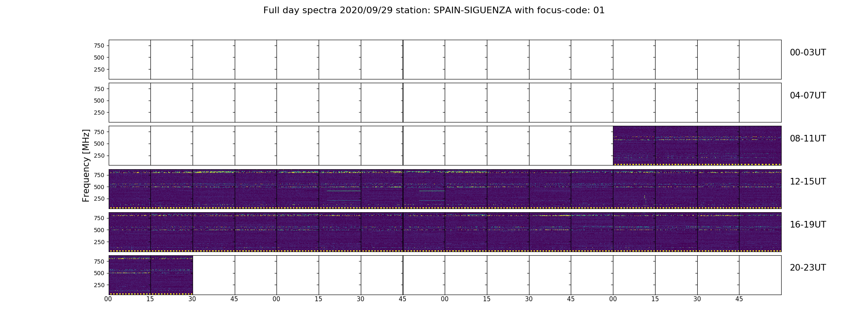Click the '04-07UT' row label

pos(808,96)
